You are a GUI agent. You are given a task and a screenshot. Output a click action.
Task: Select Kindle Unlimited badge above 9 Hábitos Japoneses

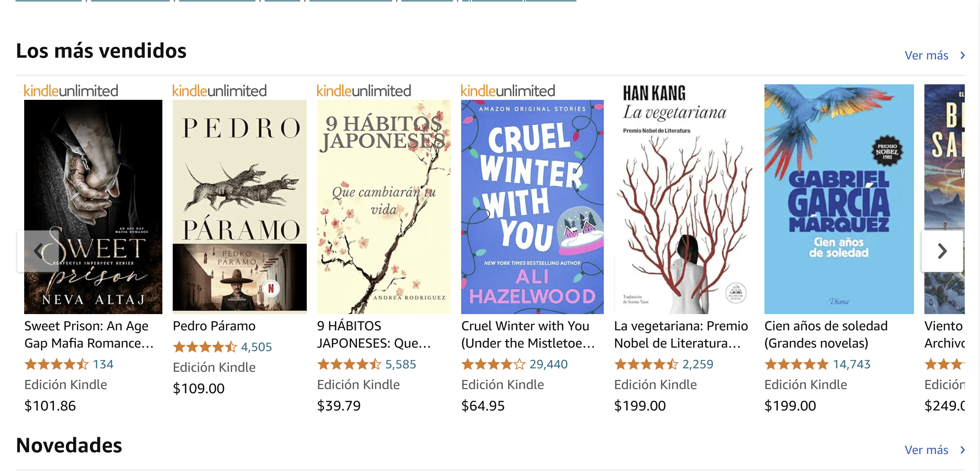tap(364, 91)
